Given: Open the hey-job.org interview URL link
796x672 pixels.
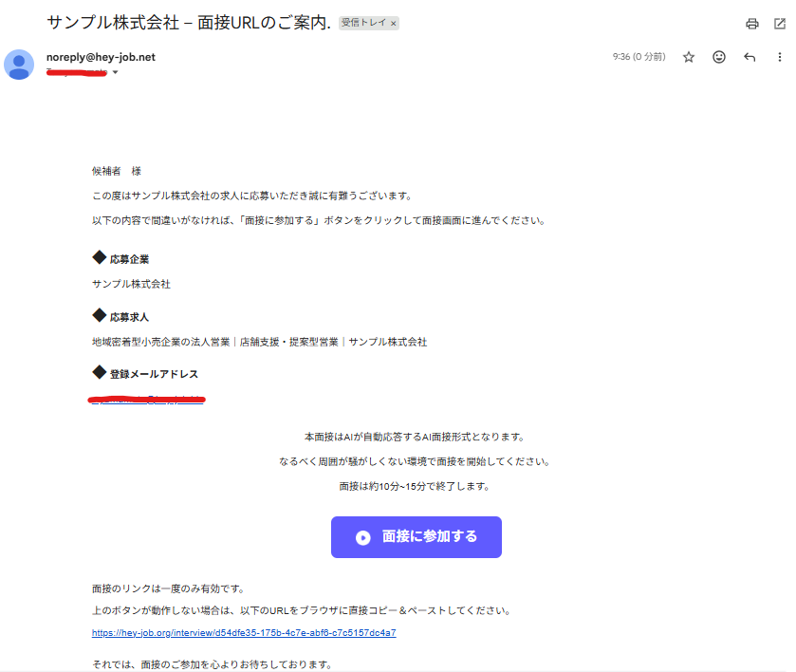Looking at the screenshot, I should tap(244, 633).
